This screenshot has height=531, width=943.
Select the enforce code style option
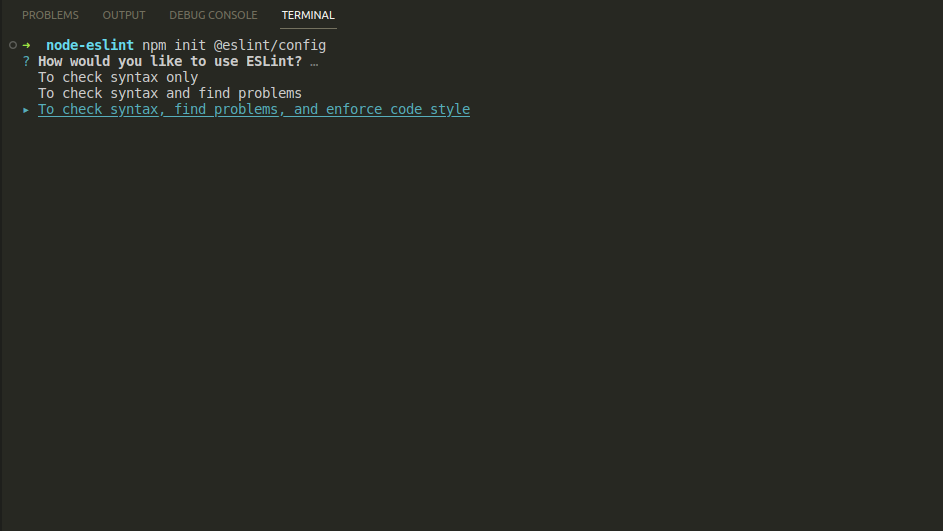point(254,110)
